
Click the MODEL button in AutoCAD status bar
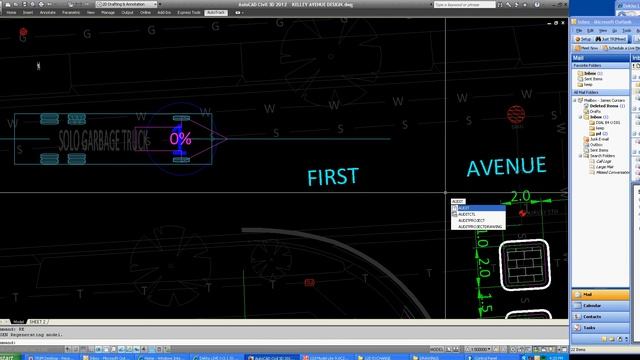click(437, 349)
